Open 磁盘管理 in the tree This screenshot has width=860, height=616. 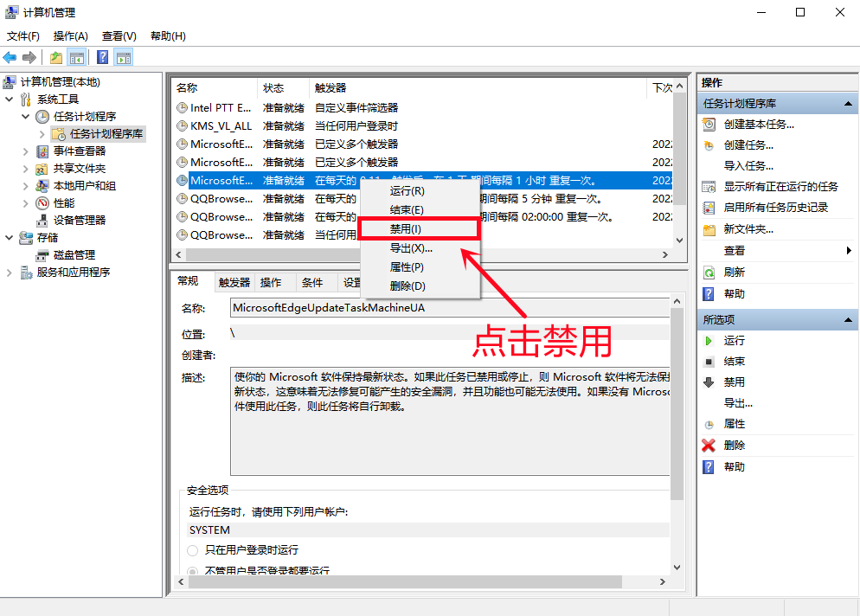pos(74,255)
